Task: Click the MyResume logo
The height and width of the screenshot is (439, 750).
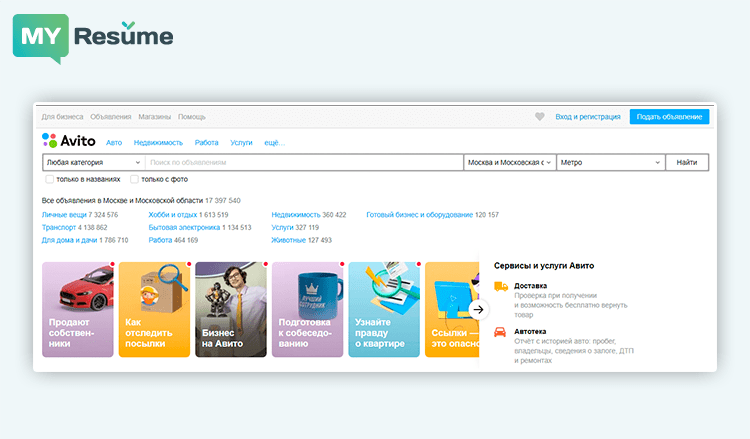Action: click(x=93, y=38)
